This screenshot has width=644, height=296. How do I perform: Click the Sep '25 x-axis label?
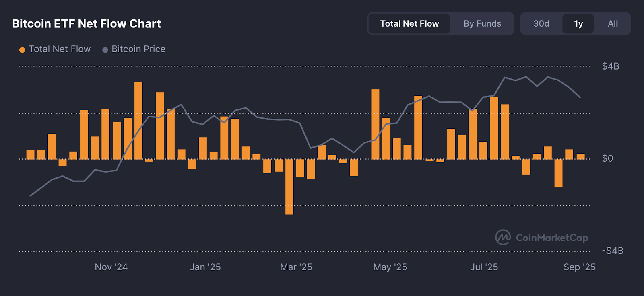coord(579,267)
